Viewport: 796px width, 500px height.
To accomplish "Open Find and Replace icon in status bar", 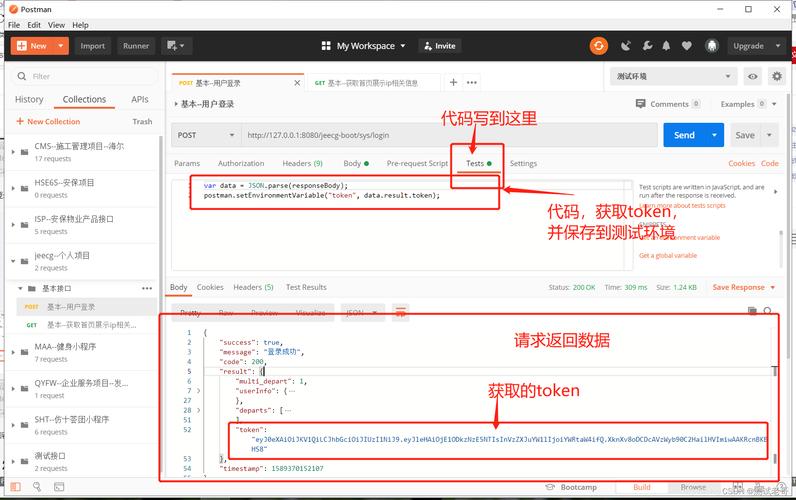I will pos(37,487).
